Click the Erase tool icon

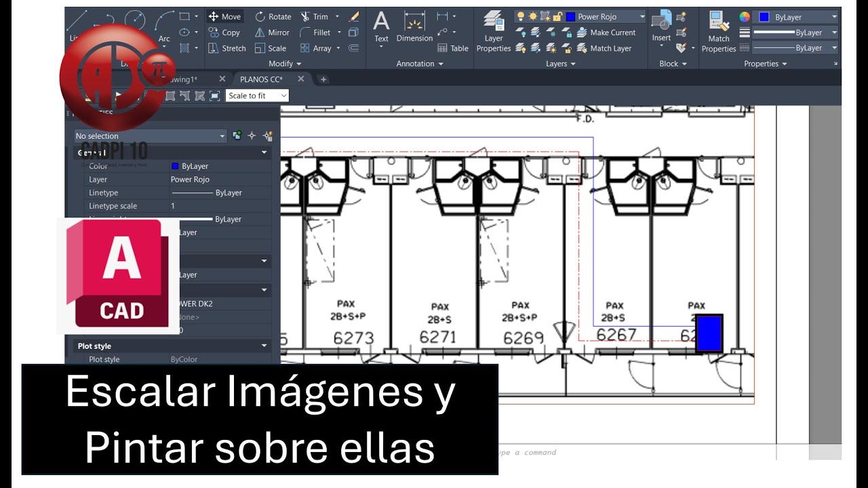[353, 16]
